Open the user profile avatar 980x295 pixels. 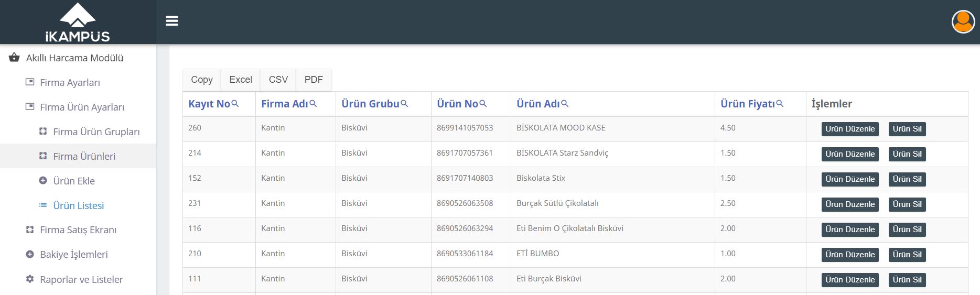pyautogui.click(x=963, y=21)
